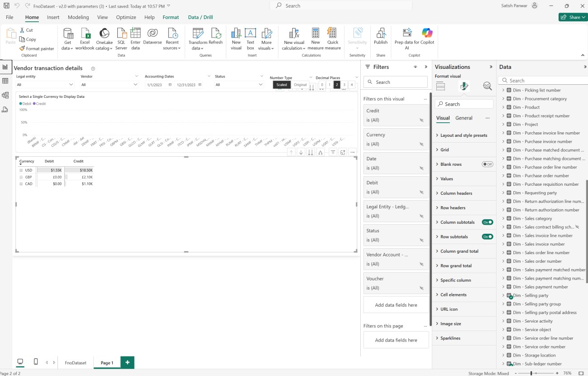Expand Dim - Product table
The width and height of the screenshot is (588, 376).
tap(503, 107)
